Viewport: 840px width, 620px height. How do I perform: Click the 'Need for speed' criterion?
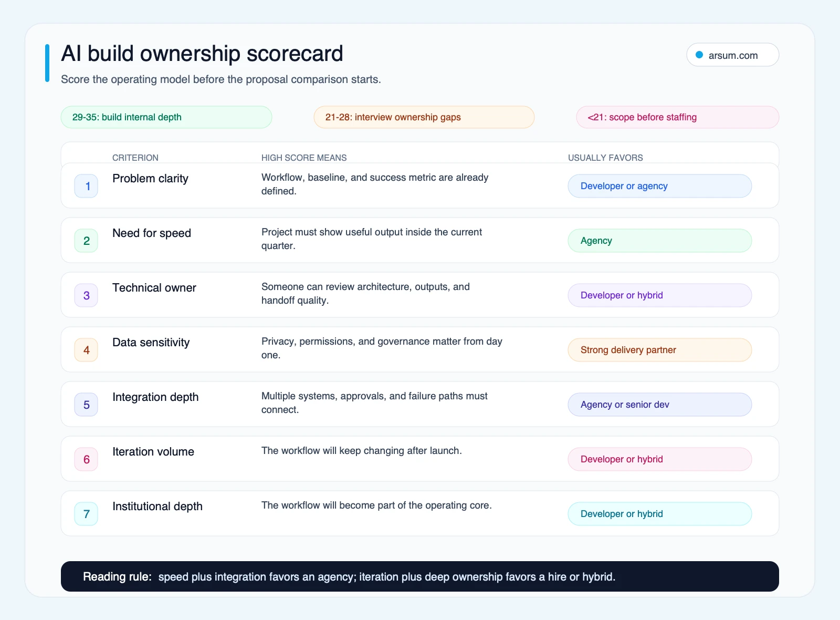tap(152, 233)
